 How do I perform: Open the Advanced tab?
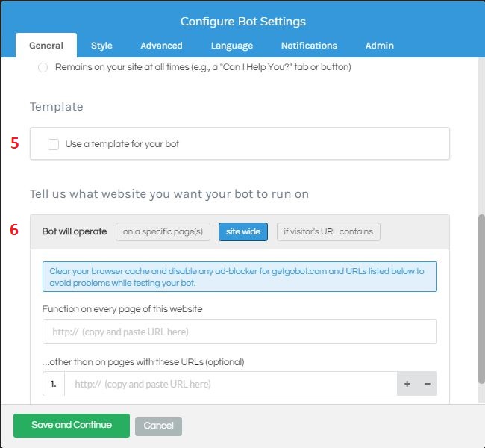pyautogui.click(x=161, y=46)
